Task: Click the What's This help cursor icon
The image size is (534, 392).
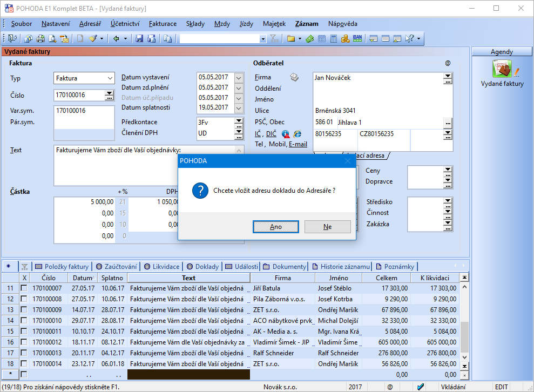Action: pos(409,38)
